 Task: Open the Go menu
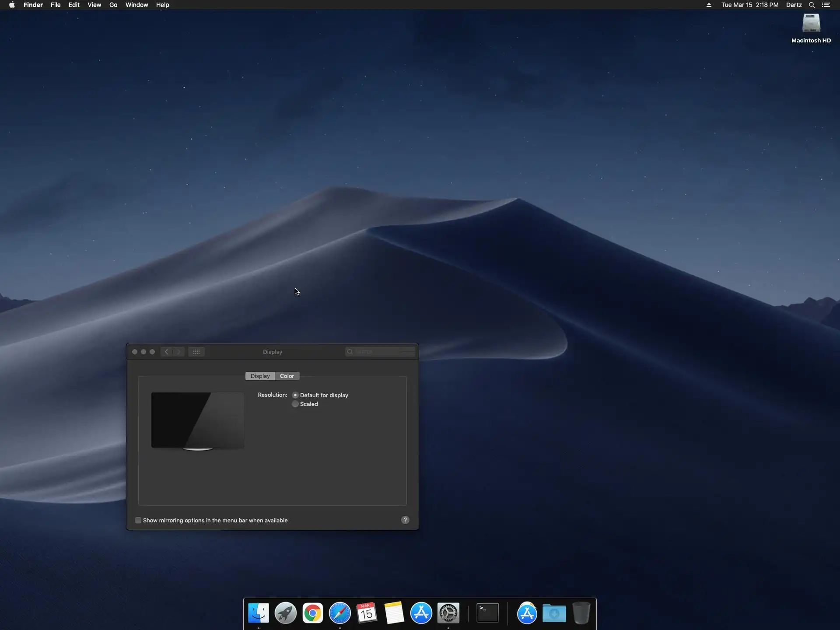coord(113,5)
